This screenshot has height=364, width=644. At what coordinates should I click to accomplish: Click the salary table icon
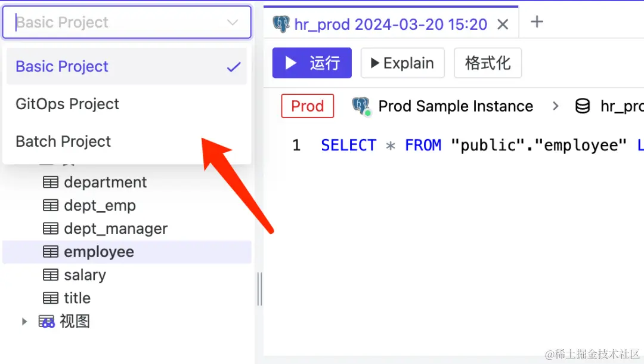[x=51, y=275]
